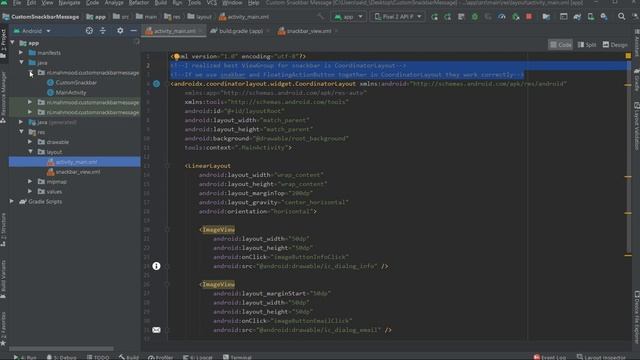The width and height of the screenshot is (640, 360).
Task: Collapse the layout folder
Action: (x=30, y=151)
